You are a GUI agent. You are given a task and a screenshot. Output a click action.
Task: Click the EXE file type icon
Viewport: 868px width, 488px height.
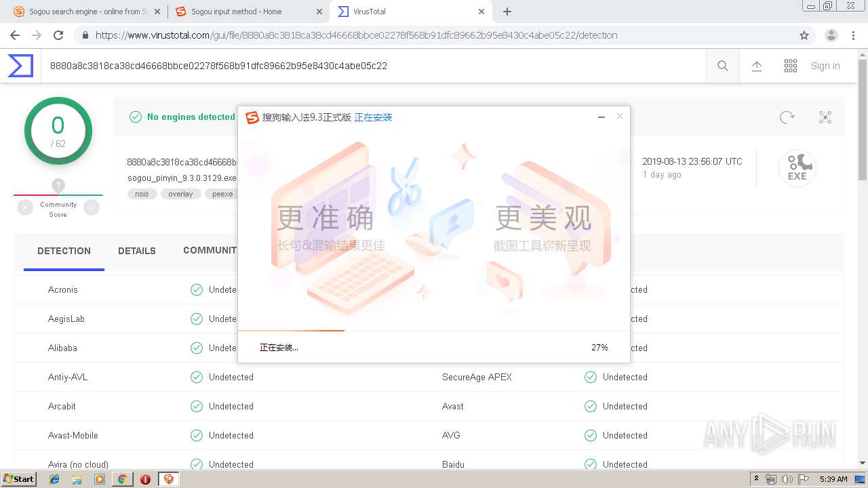797,168
